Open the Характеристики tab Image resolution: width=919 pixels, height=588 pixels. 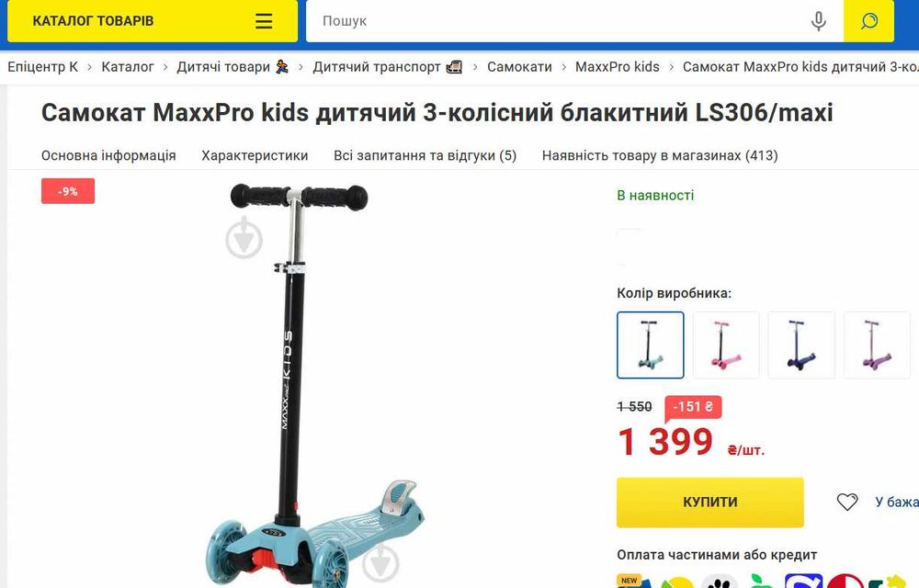255,156
